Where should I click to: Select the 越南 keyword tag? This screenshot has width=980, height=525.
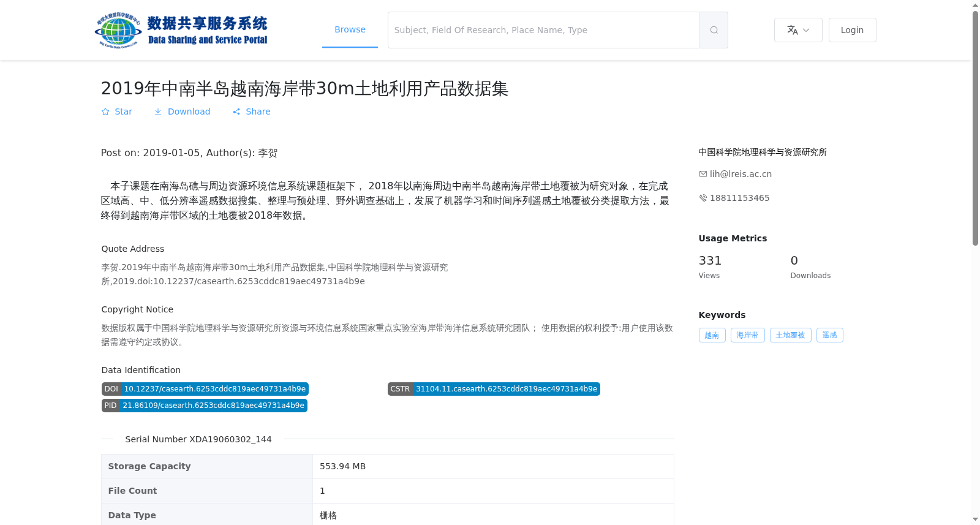click(x=712, y=335)
